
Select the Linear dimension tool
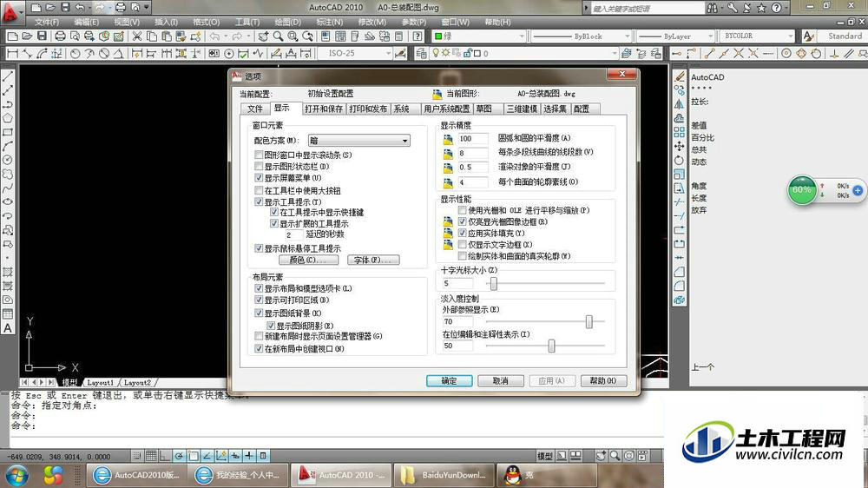[12, 53]
